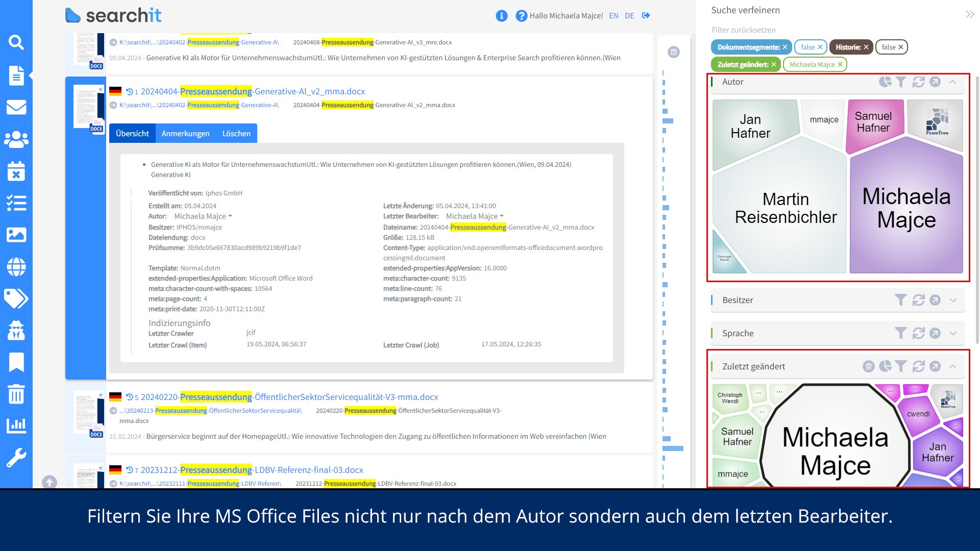Select purple Jan Hafner cell in Zuletzt geändert

click(x=937, y=452)
